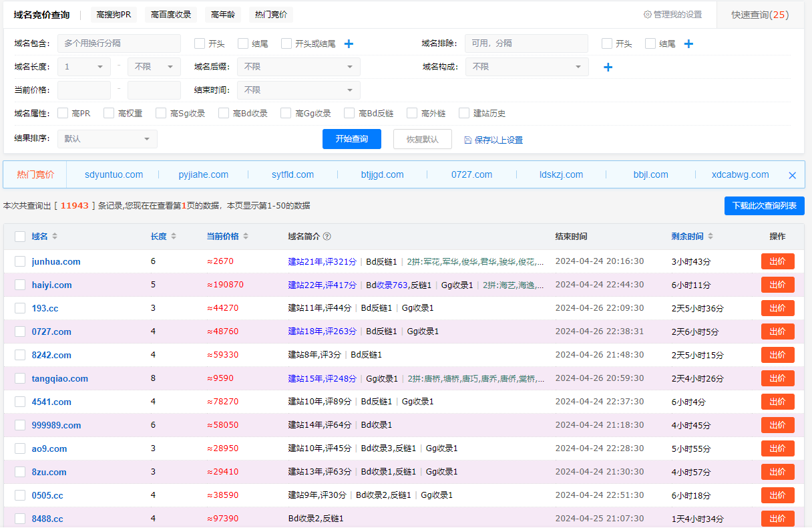The image size is (812, 530).
Task: Click the 建站18年,评263分 description
Action: (323, 332)
